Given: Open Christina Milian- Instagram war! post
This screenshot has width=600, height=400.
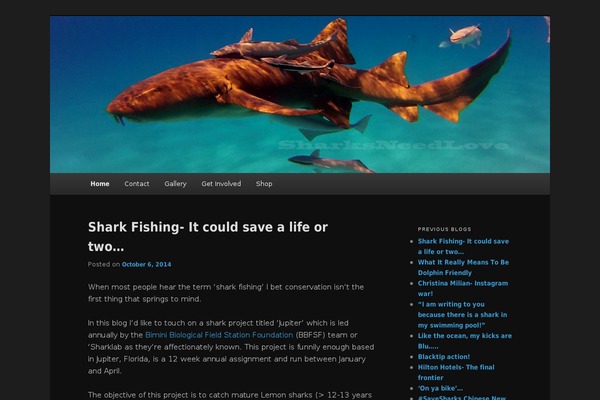Looking at the screenshot, I should click(x=463, y=289).
